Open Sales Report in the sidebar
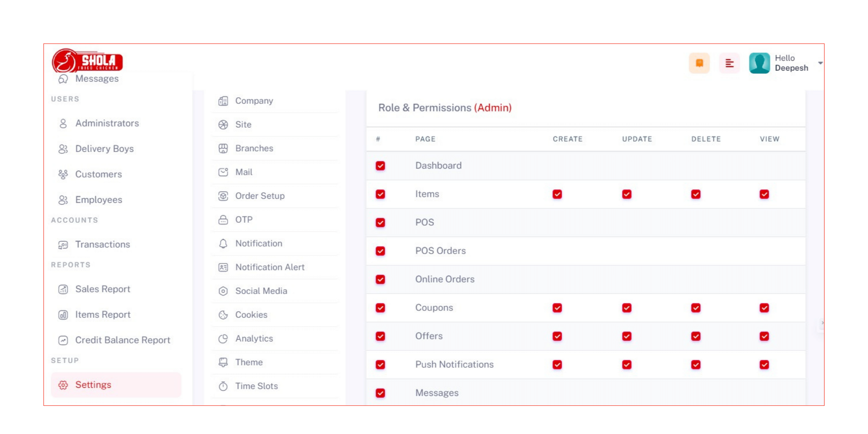 [x=102, y=289]
